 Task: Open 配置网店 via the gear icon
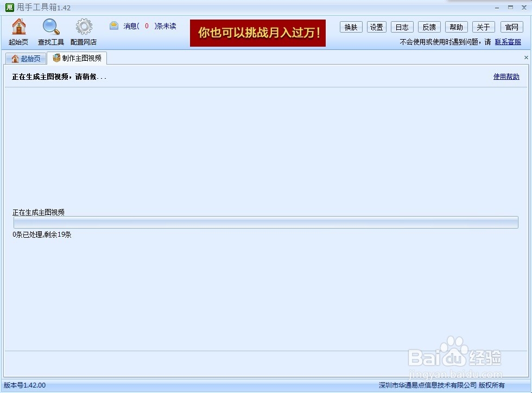83,26
